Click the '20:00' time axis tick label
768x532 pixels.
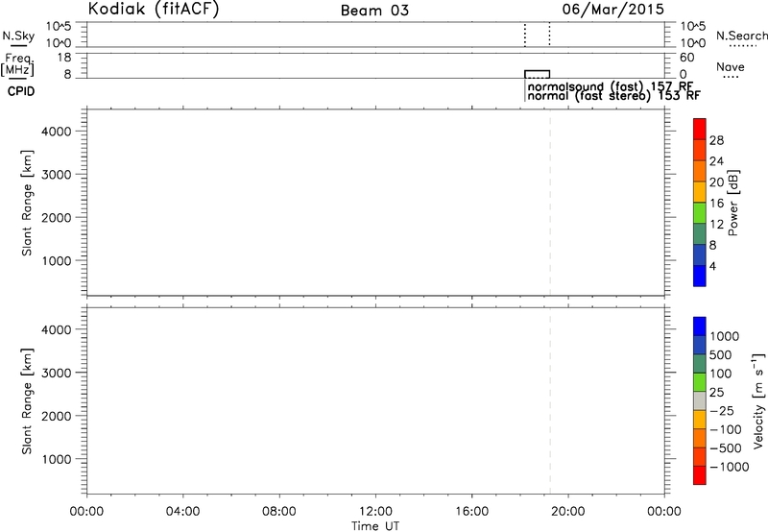568,512
